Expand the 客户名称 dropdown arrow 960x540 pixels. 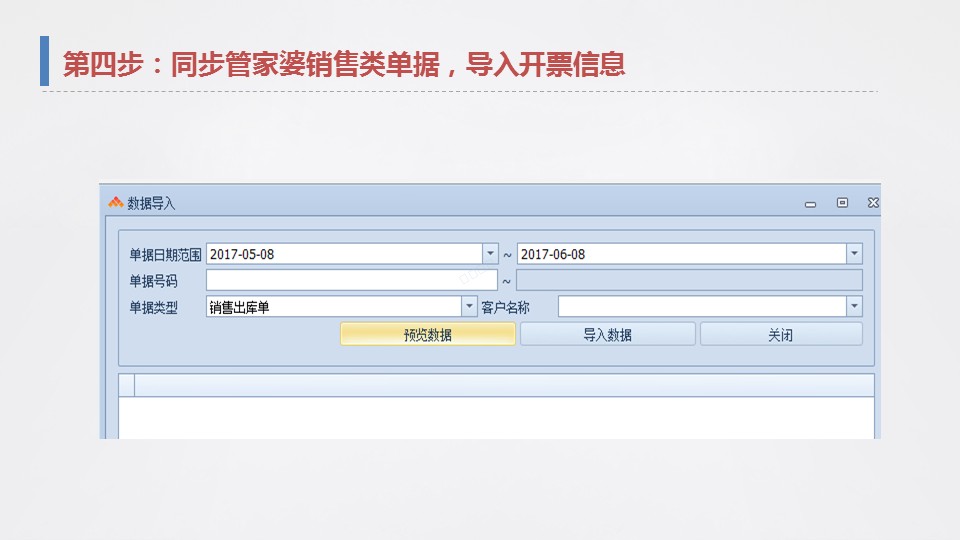tap(854, 306)
